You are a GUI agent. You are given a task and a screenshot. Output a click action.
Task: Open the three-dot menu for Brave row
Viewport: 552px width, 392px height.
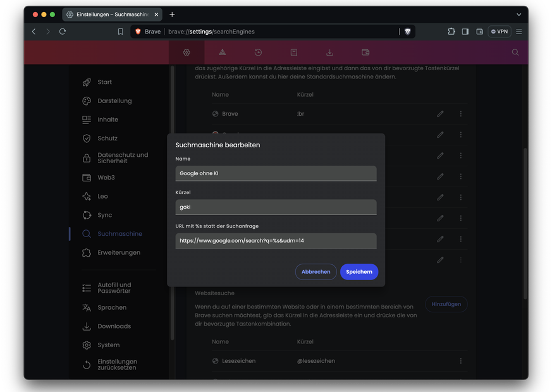click(x=461, y=114)
